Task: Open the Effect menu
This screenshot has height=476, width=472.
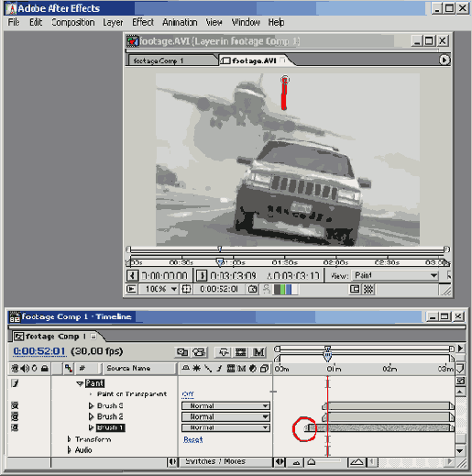Action: [x=143, y=22]
